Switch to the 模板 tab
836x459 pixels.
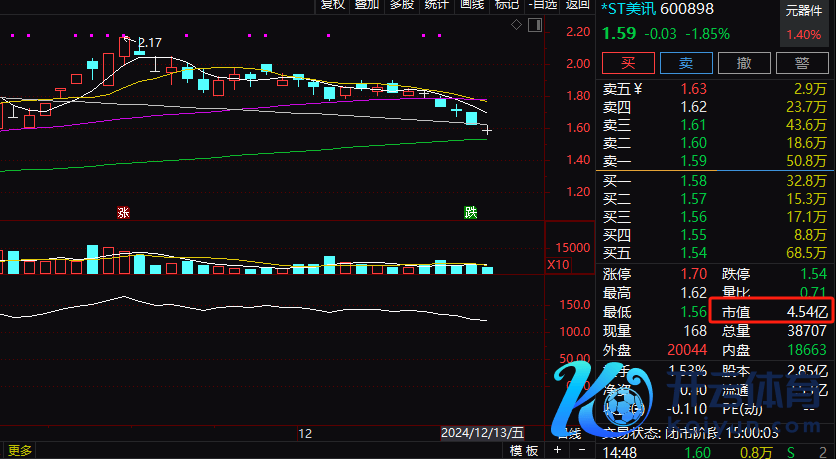coord(524,451)
